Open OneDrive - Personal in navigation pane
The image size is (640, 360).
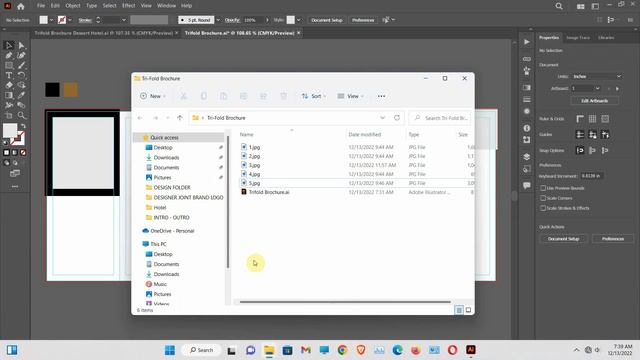tap(172, 231)
